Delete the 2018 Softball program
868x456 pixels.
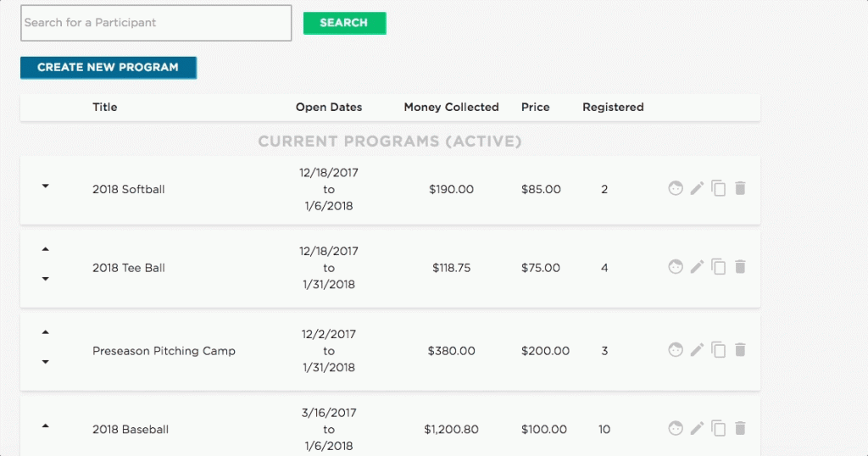point(740,188)
